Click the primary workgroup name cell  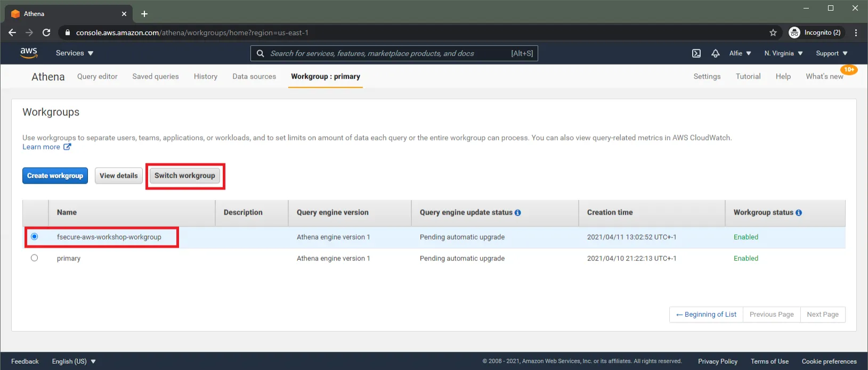pos(69,258)
